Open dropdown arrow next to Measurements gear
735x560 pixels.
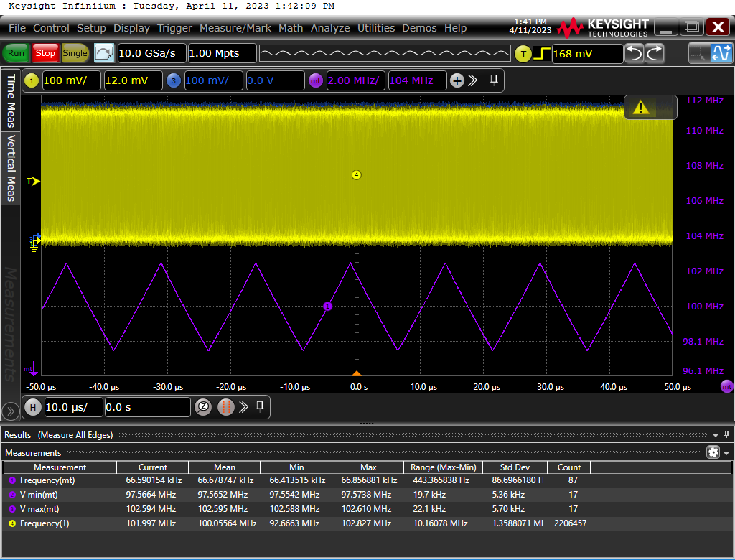726,454
